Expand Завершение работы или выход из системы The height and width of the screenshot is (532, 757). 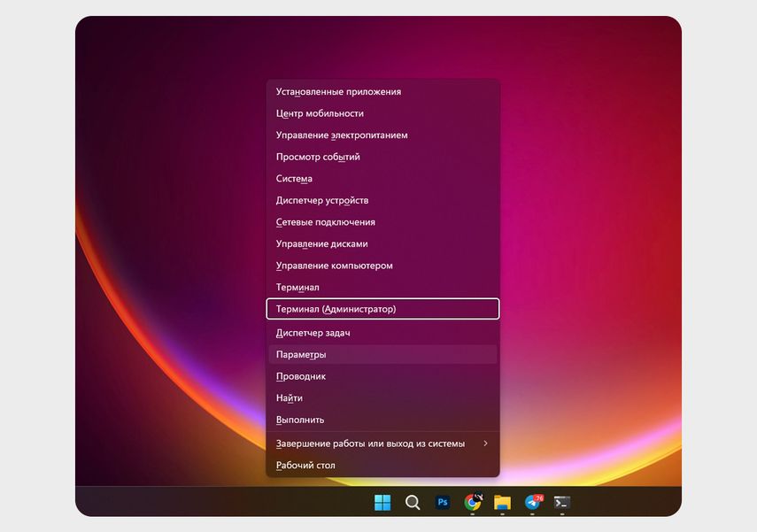382,443
